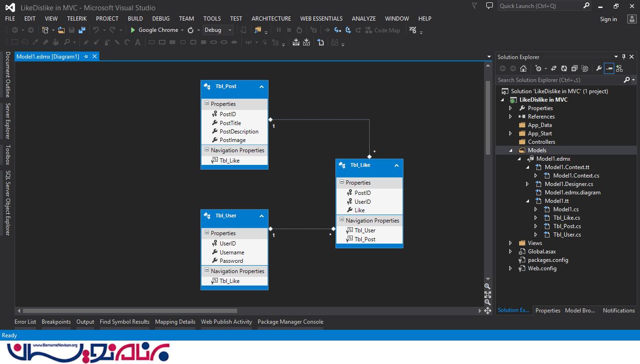
Task: Click the Refresh icon in Solution Explorer
Action: click(x=564, y=68)
